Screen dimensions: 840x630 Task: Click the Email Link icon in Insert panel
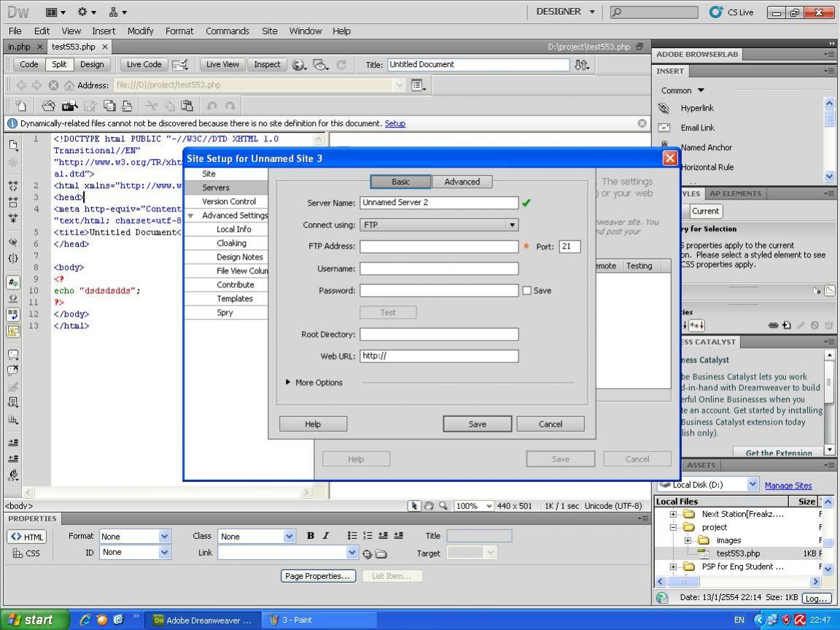point(664,128)
